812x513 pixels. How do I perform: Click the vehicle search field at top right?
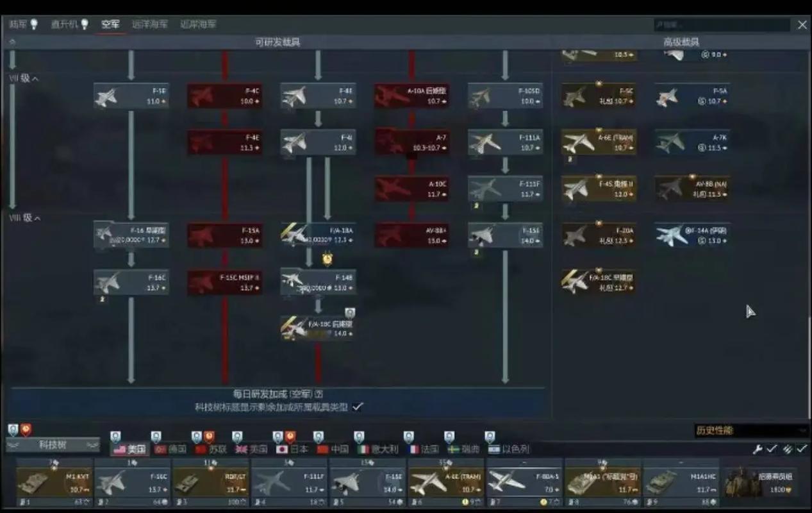(x=722, y=25)
